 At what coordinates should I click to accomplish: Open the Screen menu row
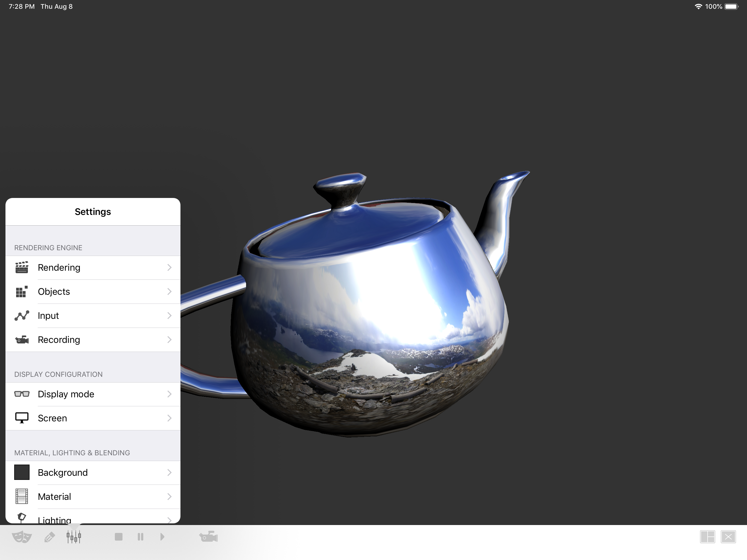point(93,418)
